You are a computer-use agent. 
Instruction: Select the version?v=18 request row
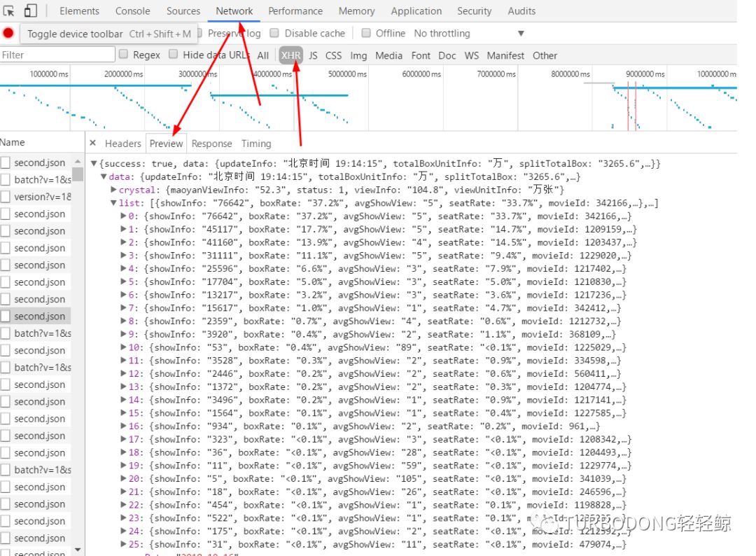[x=36, y=197]
